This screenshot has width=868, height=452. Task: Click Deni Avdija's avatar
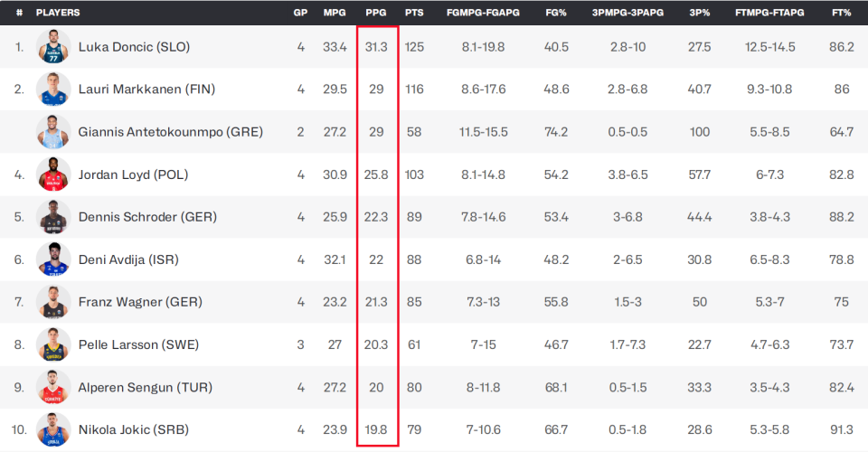click(53, 259)
